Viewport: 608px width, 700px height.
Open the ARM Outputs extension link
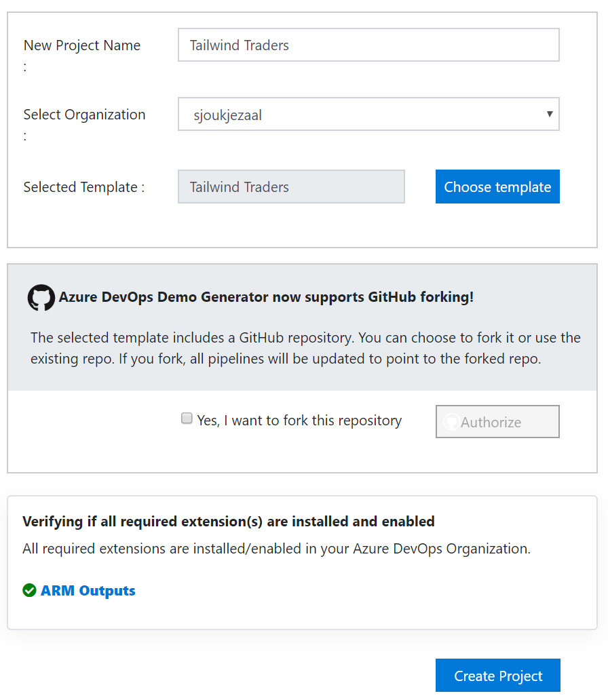coord(88,591)
